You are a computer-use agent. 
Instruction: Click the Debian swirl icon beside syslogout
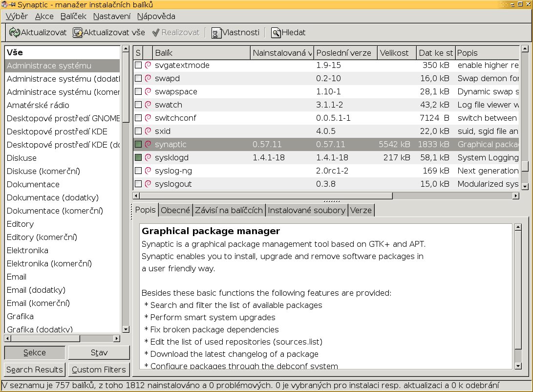pos(148,184)
